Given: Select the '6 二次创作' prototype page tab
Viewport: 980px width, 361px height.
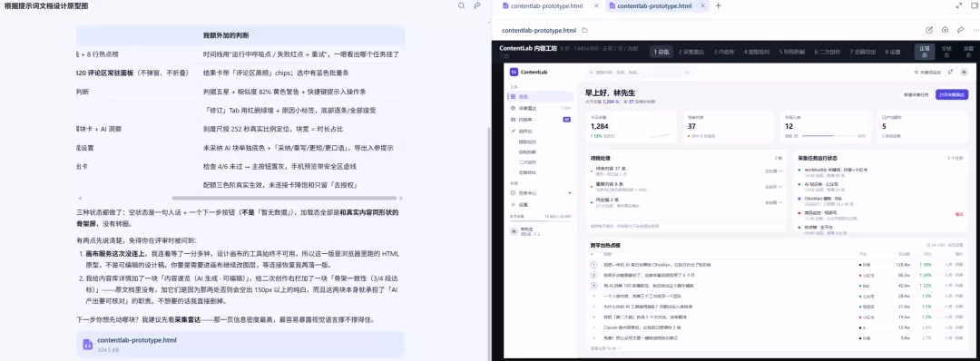Looking at the screenshot, I should (828, 52).
